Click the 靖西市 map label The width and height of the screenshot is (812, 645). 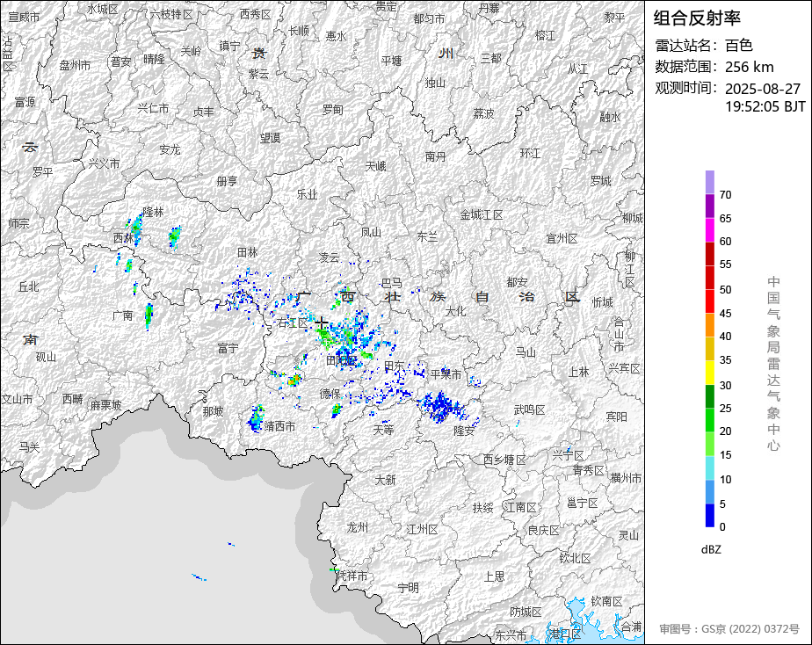(x=279, y=426)
